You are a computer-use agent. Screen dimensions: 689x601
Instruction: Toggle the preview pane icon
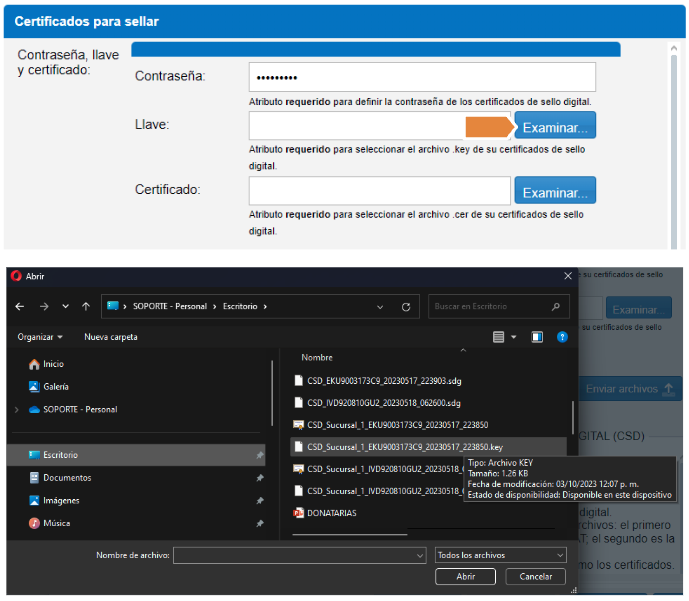coord(537,338)
